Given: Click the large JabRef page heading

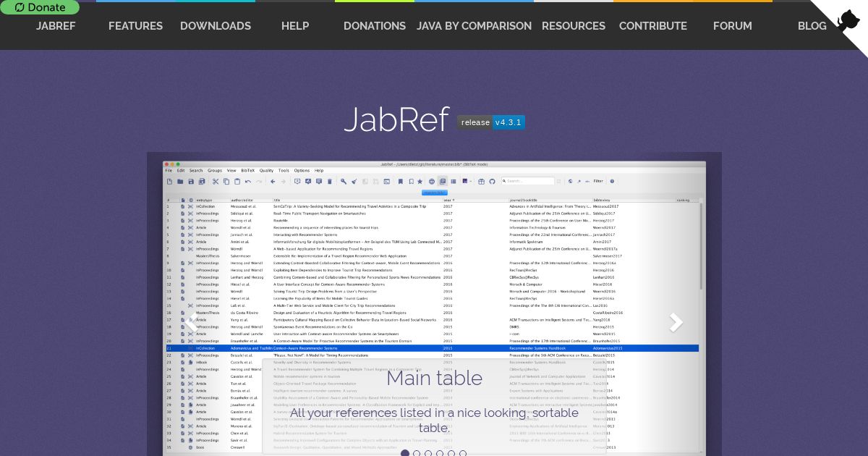Looking at the screenshot, I should [396, 121].
